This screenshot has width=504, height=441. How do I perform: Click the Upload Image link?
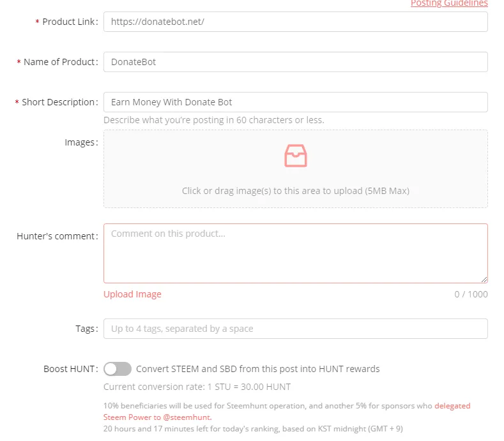132,294
